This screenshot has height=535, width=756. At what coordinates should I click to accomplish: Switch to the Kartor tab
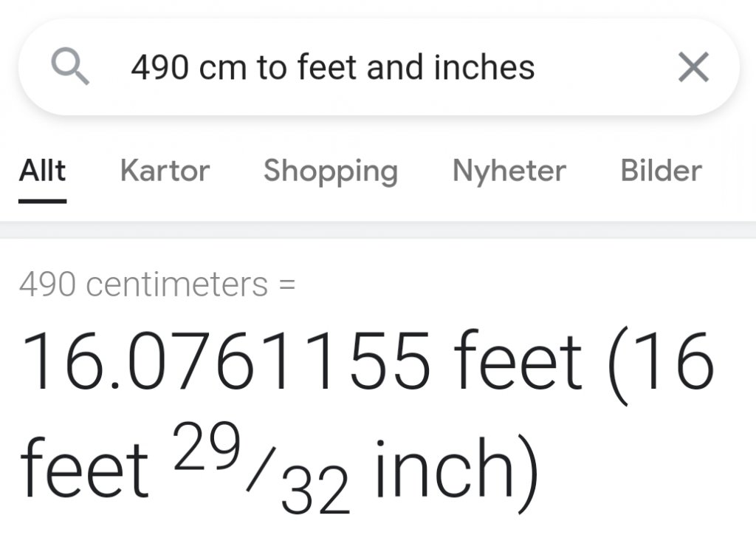point(165,171)
